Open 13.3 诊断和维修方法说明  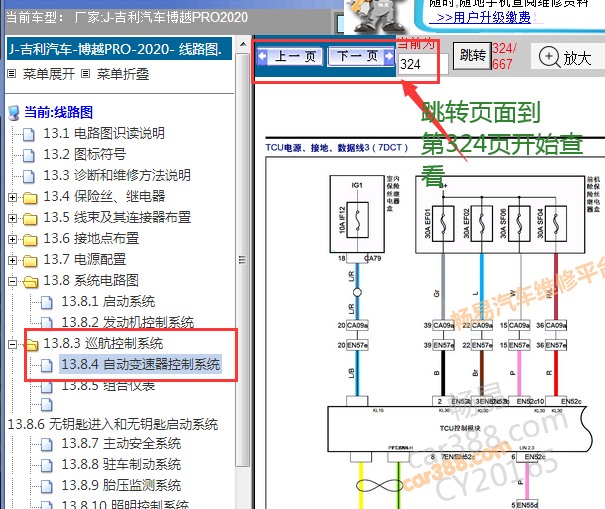pyautogui.click(x=117, y=175)
